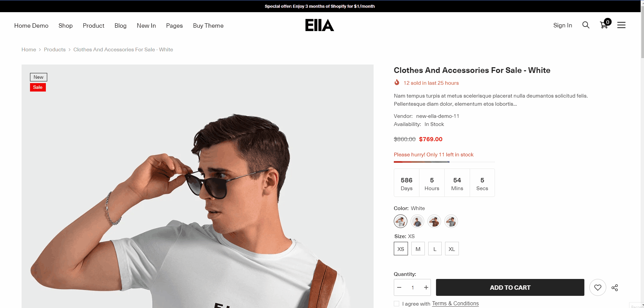644x308 pixels.
Task: Go to Products breadcrumb link
Action: click(x=55, y=50)
